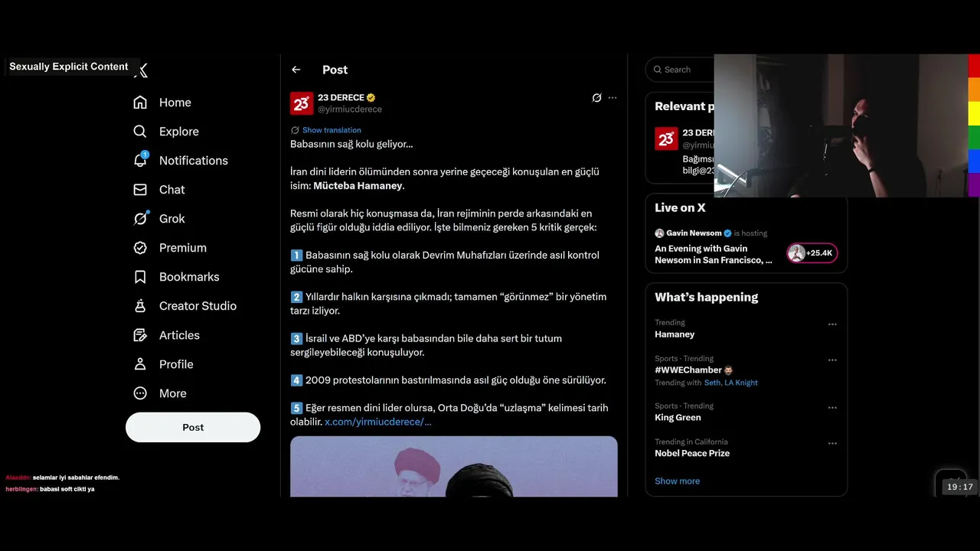Go back with the arrow beside Post

(296, 70)
